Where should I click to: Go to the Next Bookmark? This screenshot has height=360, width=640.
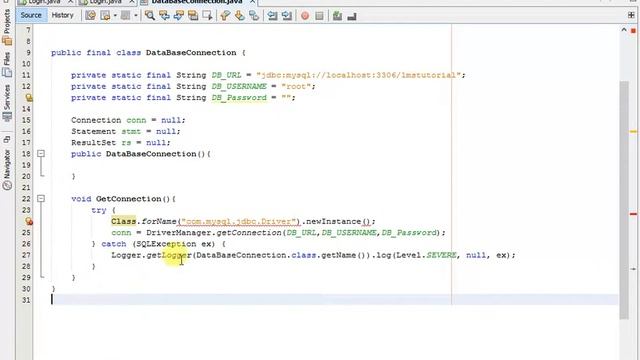(x=239, y=16)
